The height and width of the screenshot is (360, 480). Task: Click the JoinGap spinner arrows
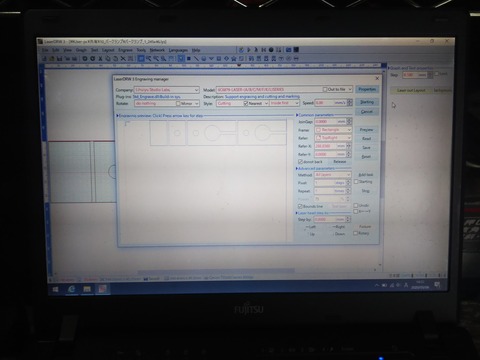coord(349,122)
